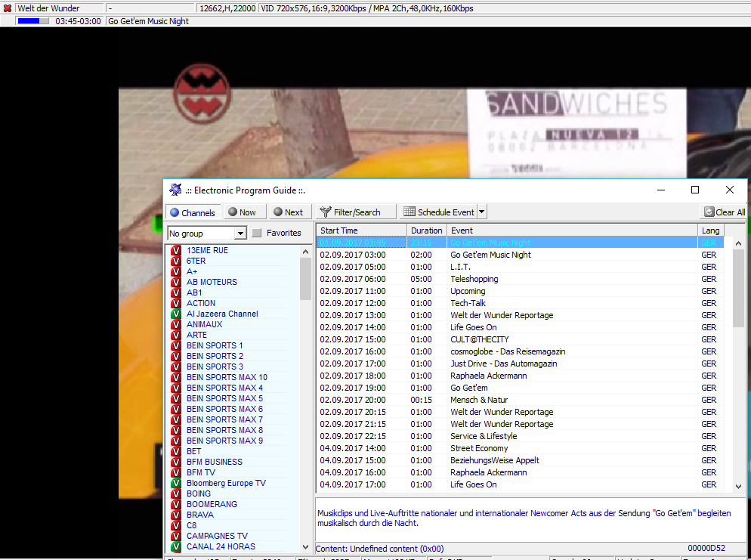Click the green V icon beside Bloomberg Europe TV

click(x=176, y=483)
